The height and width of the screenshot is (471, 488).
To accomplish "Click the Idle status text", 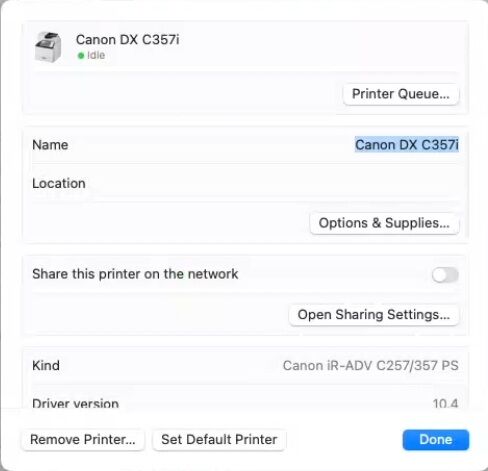I will [96, 55].
